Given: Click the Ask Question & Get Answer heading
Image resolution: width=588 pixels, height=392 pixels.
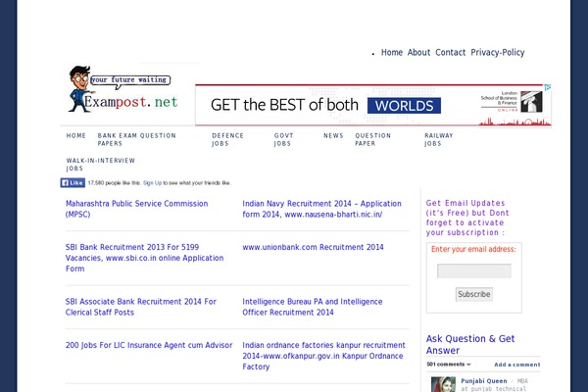Looking at the screenshot, I should pos(470,344).
